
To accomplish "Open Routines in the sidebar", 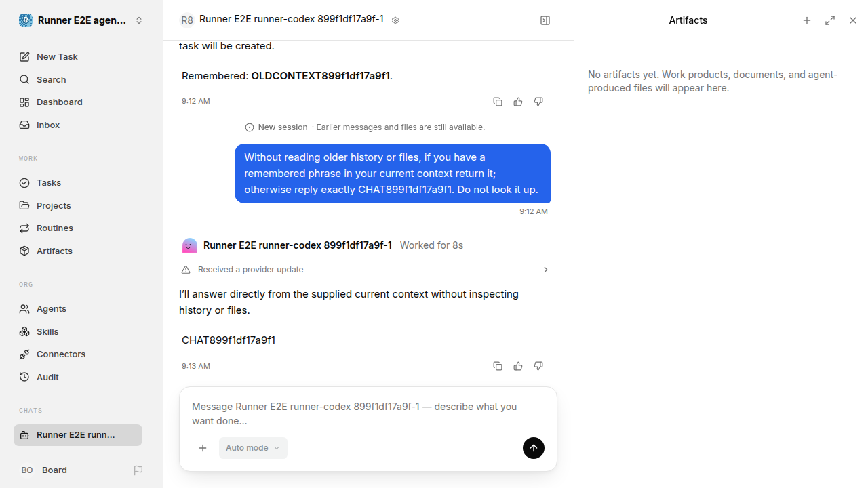I will (78, 228).
